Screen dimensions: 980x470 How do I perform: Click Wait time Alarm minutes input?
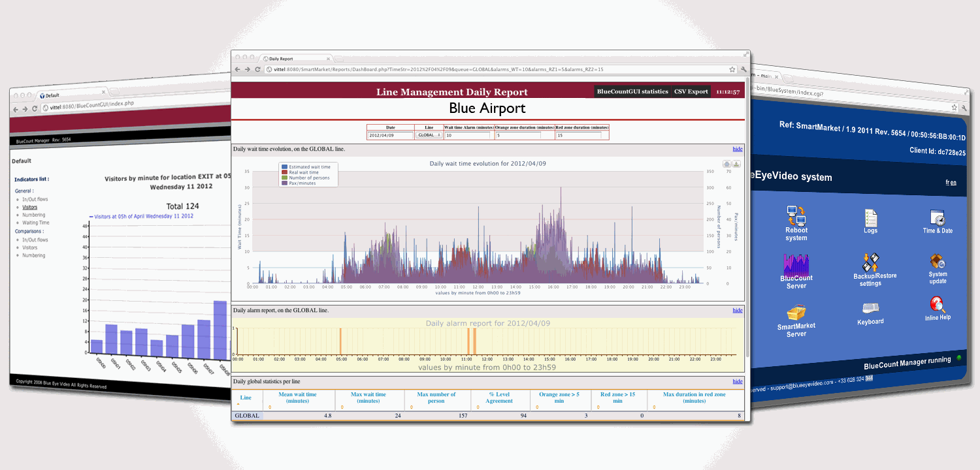468,135
